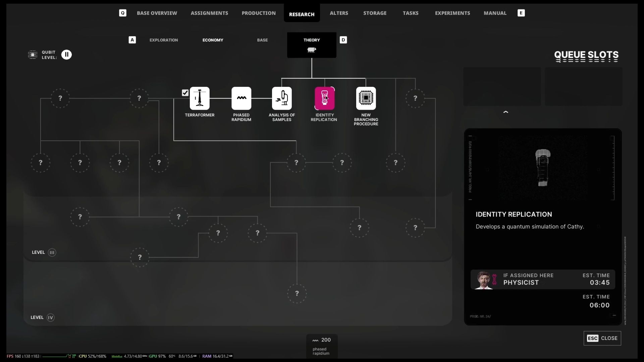Click the Level IV badge

(50, 317)
